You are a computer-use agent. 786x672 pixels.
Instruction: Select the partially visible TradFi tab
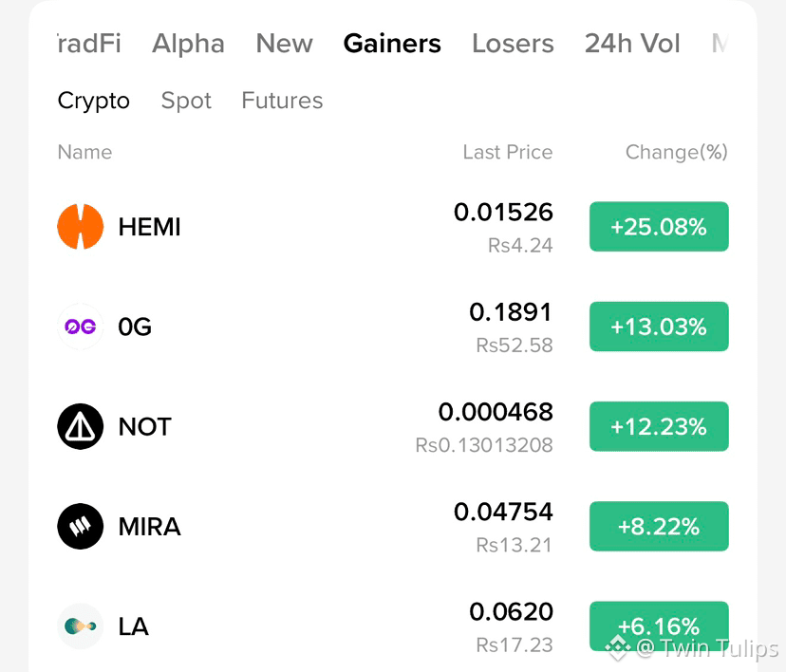click(x=89, y=44)
